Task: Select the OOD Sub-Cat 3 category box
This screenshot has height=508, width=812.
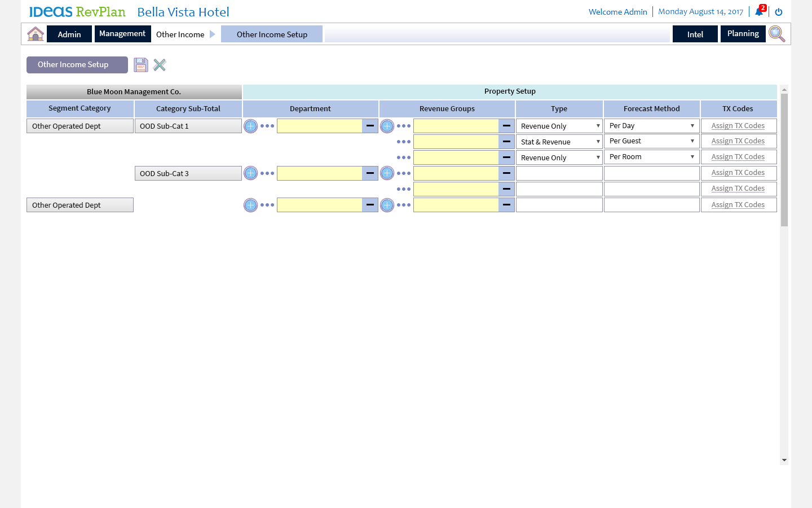Action: (188, 173)
